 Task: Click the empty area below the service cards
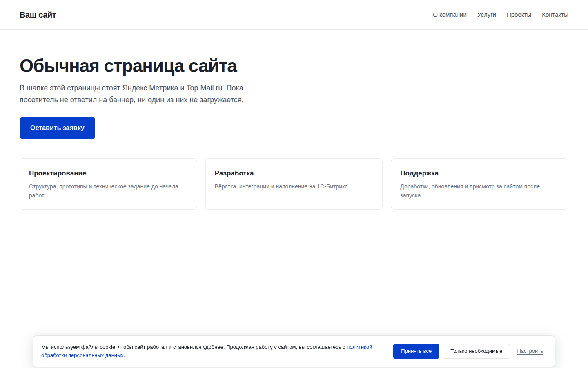294,270
